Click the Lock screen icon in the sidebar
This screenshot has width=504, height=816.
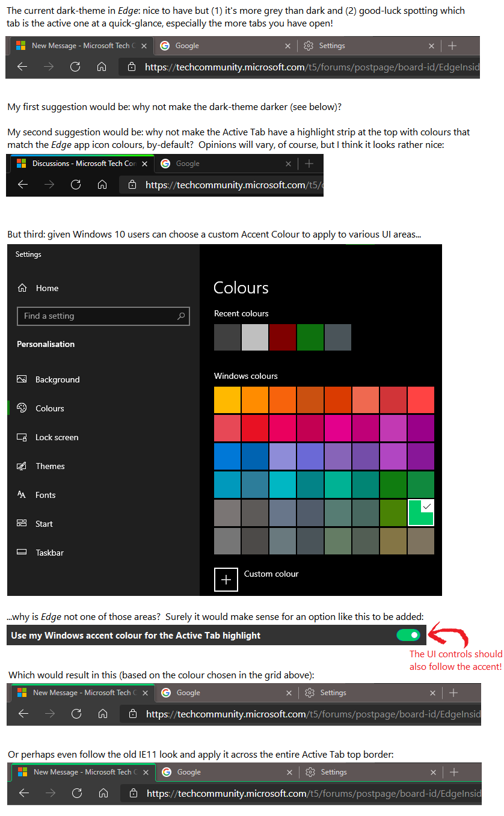click(x=23, y=437)
